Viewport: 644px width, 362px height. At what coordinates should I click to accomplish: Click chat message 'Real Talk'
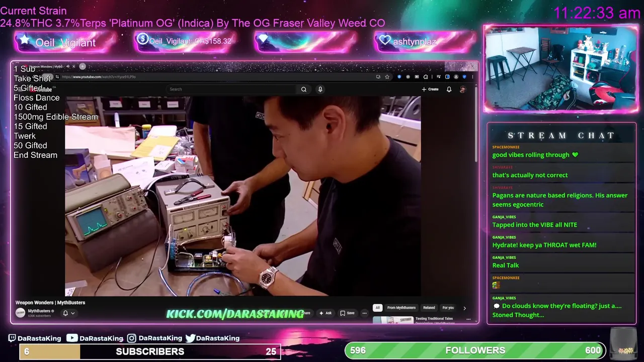(506, 265)
